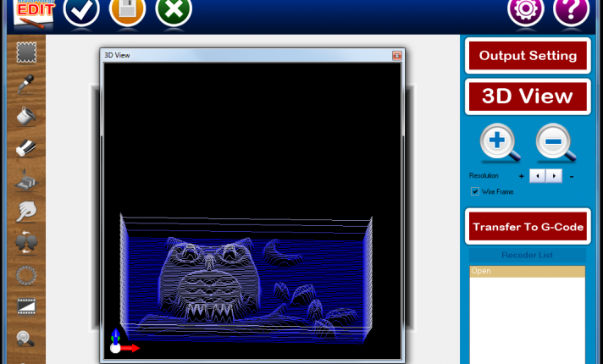Click the Resolution left arrow stepper
Viewport: 603px width, 364px height.
(x=537, y=176)
